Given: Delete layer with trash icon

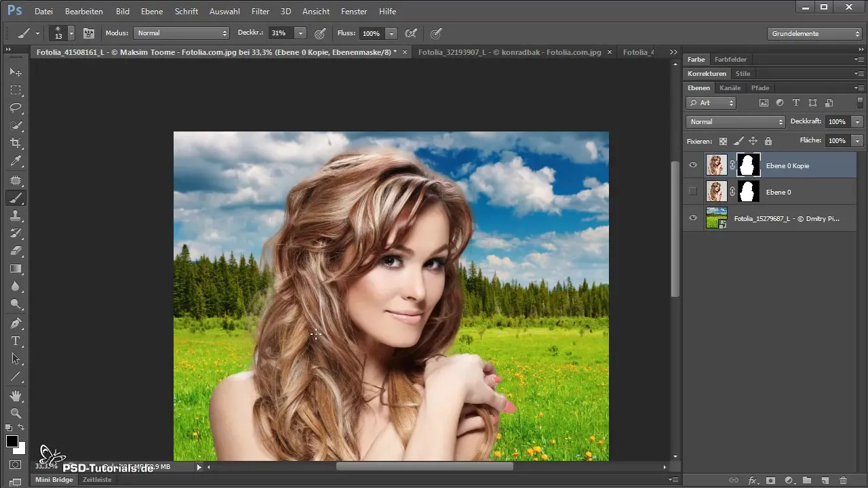Looking at the screenshot, I should coord(843,481).
